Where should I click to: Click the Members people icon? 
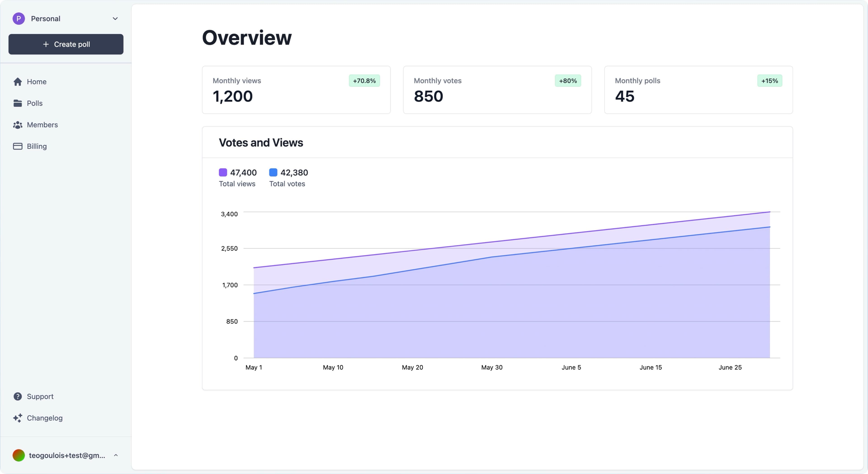coord(18,125)
